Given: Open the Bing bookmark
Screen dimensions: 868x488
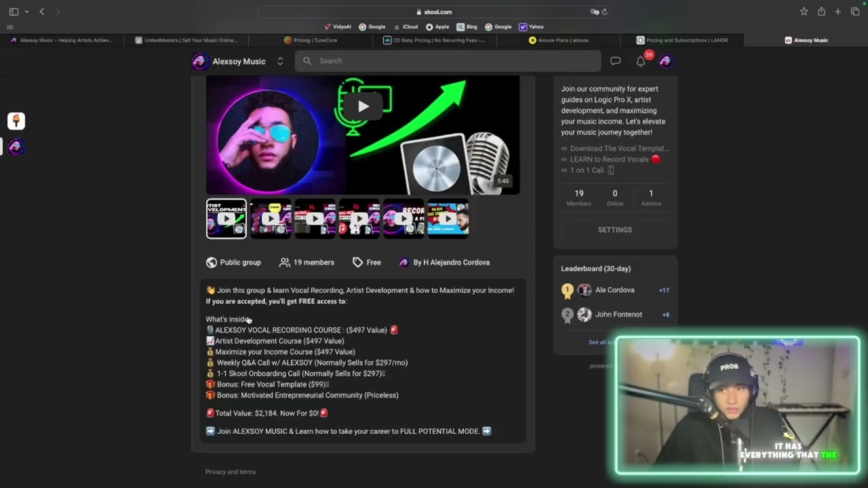Looking at the screenshot, I should point(467,26).
